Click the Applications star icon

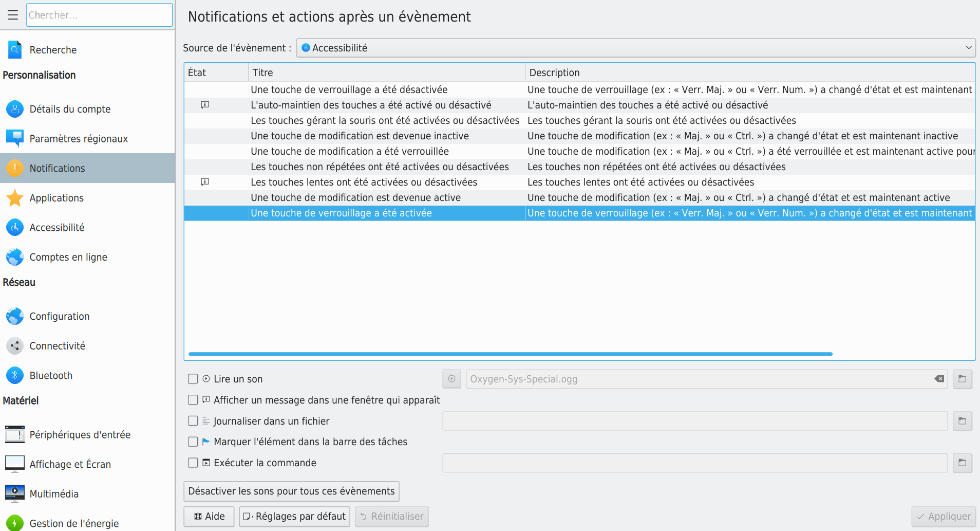pyautogui.click(x=15, y=198)
